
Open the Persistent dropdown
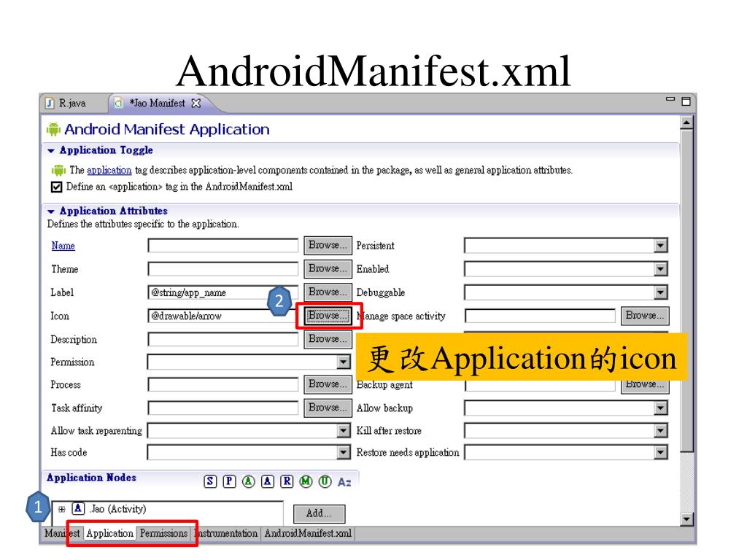coord(660,246)
